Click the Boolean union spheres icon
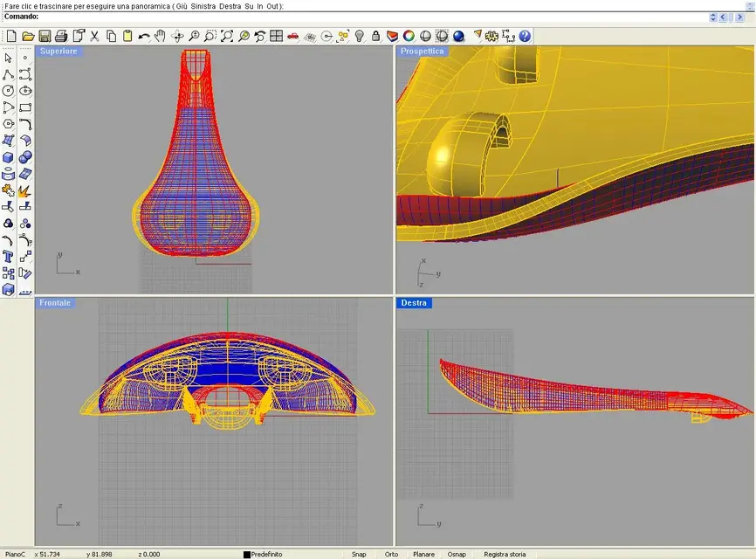Screen dimensions: 756x559 [25, 157]
